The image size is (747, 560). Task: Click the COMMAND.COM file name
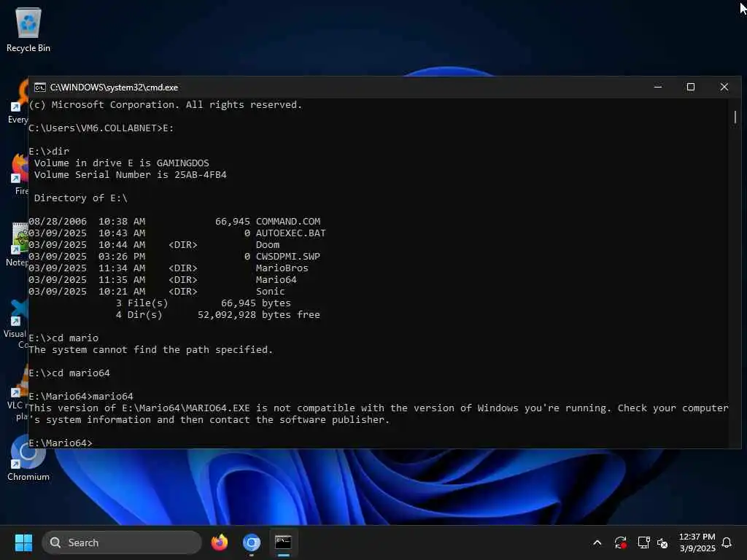click(287, 222)
